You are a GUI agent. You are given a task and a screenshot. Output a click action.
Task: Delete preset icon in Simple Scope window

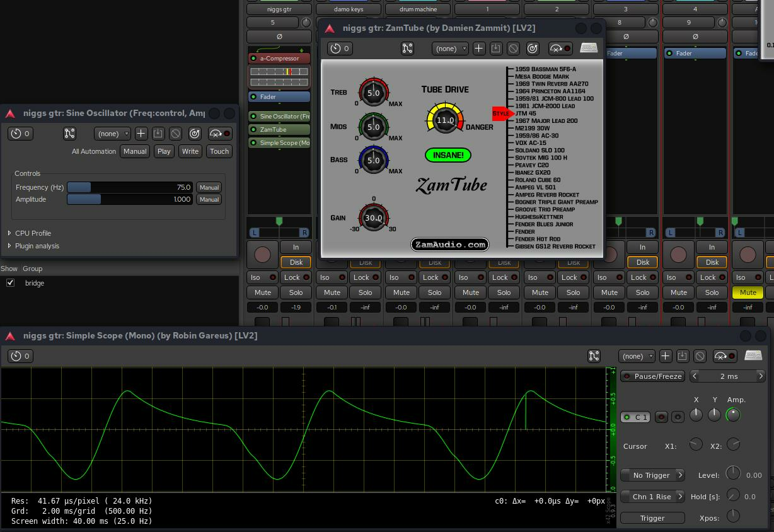(x=700, y=356)
